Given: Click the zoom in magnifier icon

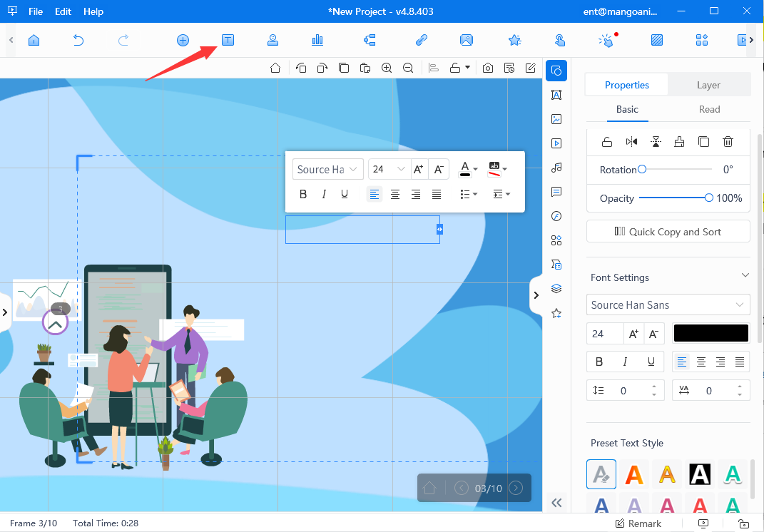Looking at the screenshot, I should (387, 68).
